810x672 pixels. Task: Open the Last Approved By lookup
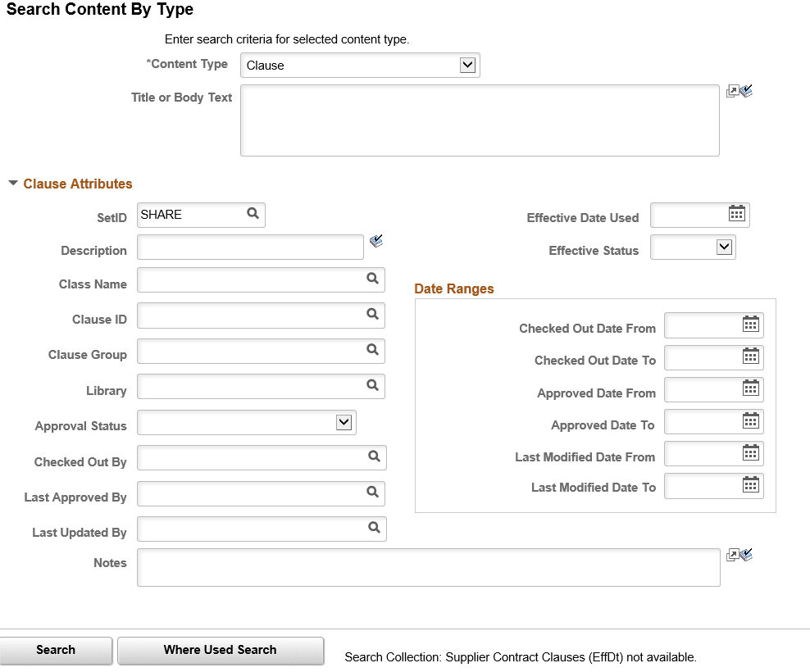[x=375, y=493]
